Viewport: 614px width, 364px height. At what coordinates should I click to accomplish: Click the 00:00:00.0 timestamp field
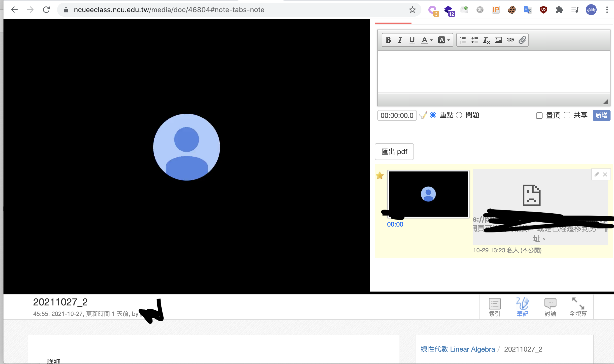[x=397, y=115]
